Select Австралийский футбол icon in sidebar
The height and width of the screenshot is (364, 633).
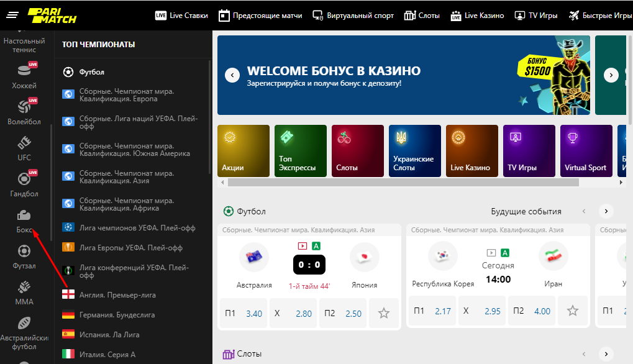24,323
